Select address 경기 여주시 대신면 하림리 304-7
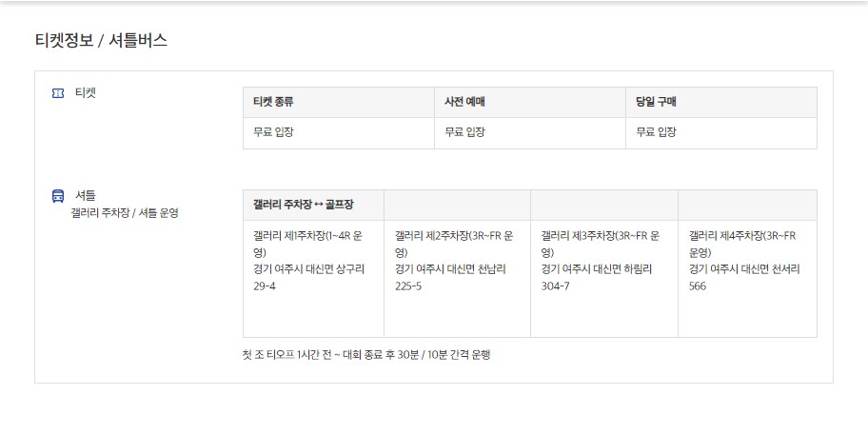 [x=597, y=278]
